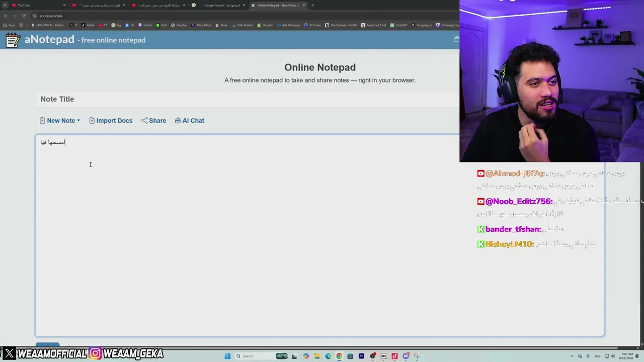The height and width of the screenshot is (362, 644).
Task: Open the Windows Start menu
Action: (x=227, y=356)
